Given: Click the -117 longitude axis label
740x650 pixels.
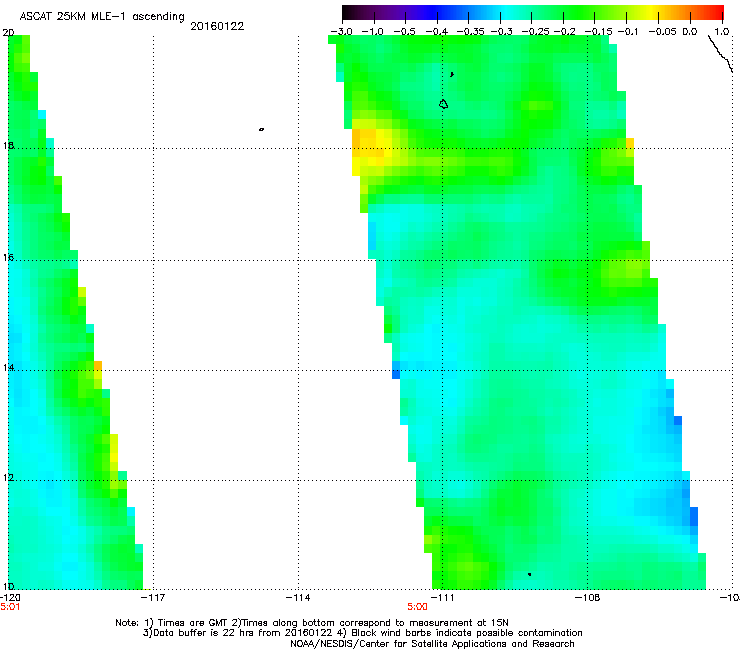Looking at the screenshot, I should (x=153, y=598).
